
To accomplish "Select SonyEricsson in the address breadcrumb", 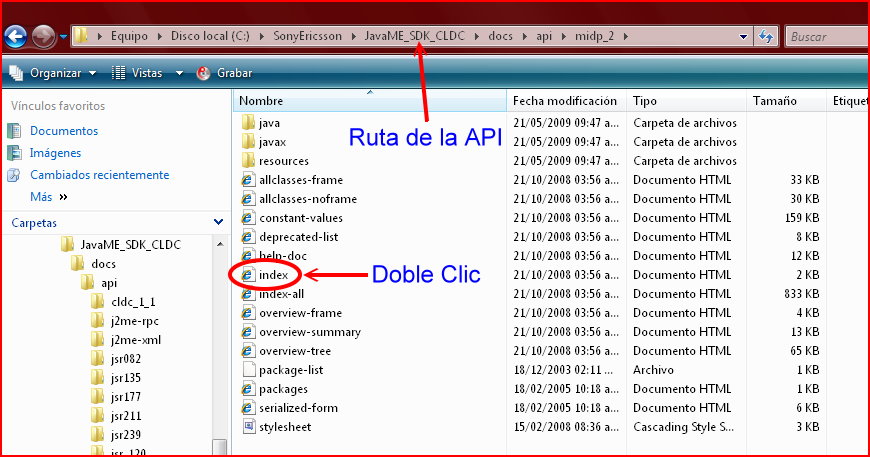I will point(307,36).
